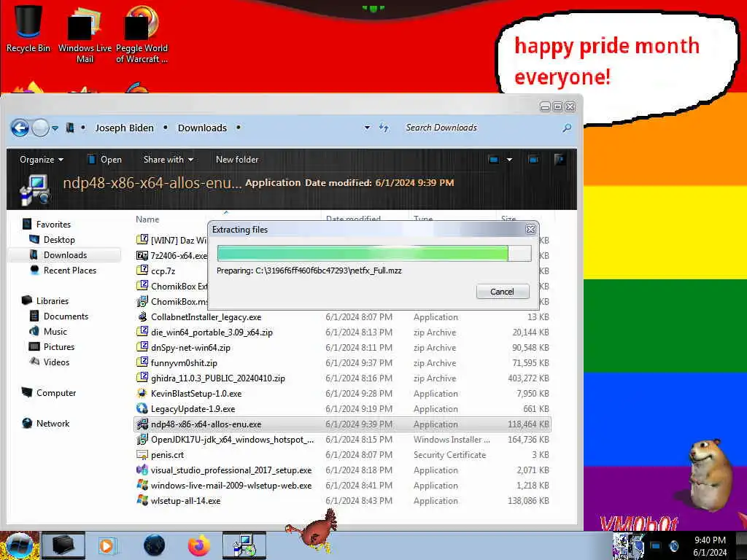The height and width of the screenshot is (560, 747).
Task: Select Joseph Biden in the breadcrumb
Action: [124, 128]
